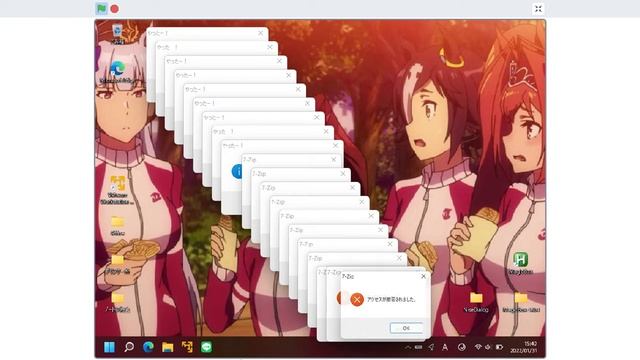This screenshot has width=640, height=360.
Task: Exit full screen mode via the collapse icon
Action: tap(538, 9)
